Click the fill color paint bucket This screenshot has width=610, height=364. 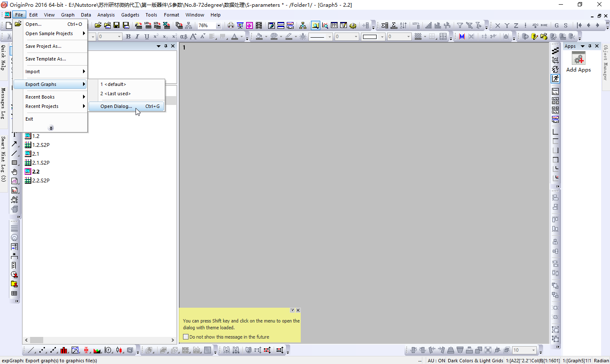(259, 37)
